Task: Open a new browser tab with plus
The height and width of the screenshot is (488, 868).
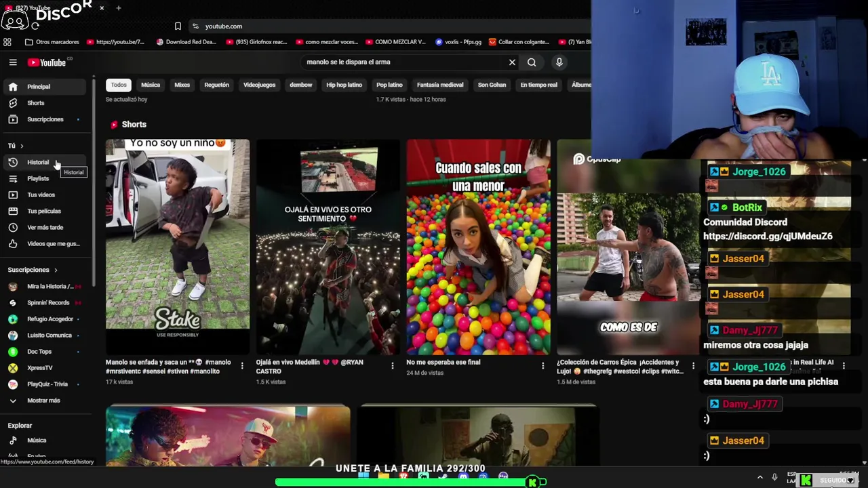Action: point(119,8)
